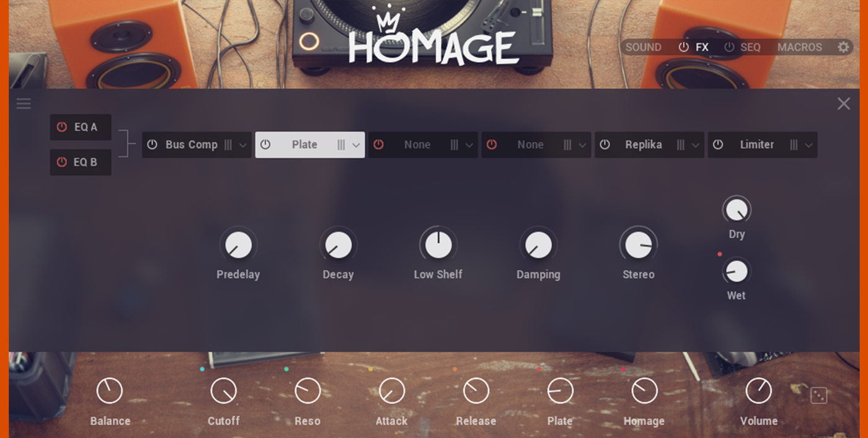Toggle FX section power icon

pyautogui.click(x=684, y=47)
